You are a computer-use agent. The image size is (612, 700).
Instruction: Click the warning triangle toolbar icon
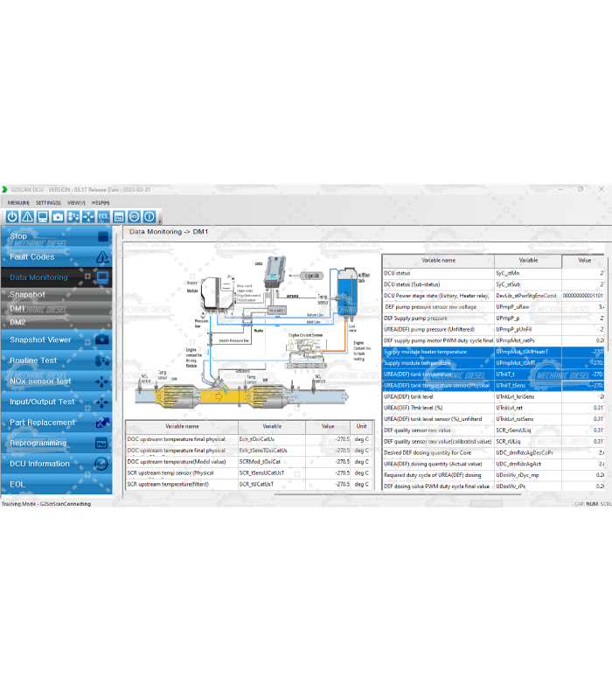(27, 216)
